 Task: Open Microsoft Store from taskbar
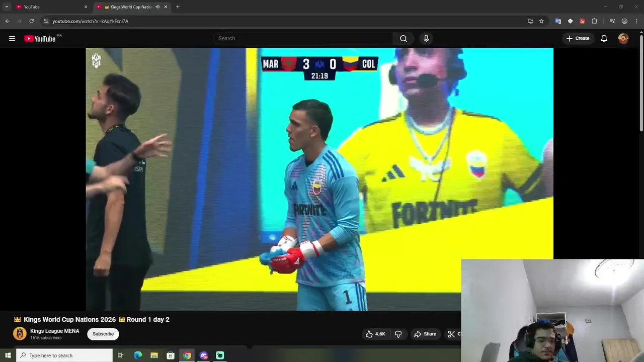(171, 355)
